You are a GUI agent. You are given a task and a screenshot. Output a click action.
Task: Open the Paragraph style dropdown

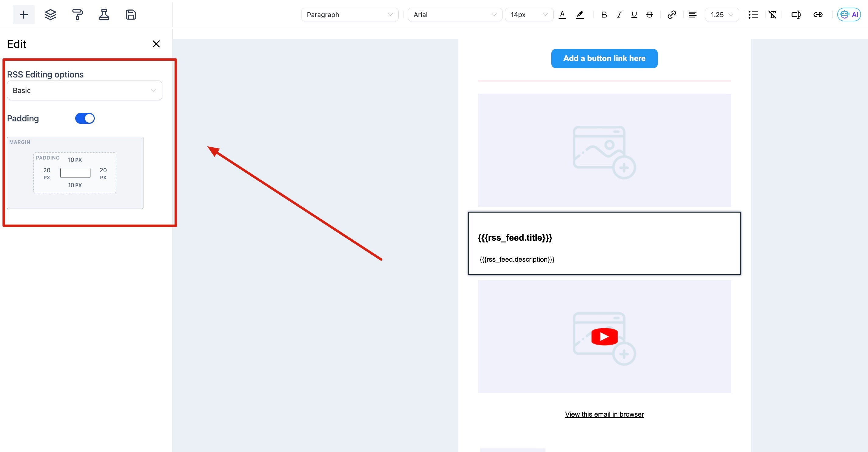[349, 15]
